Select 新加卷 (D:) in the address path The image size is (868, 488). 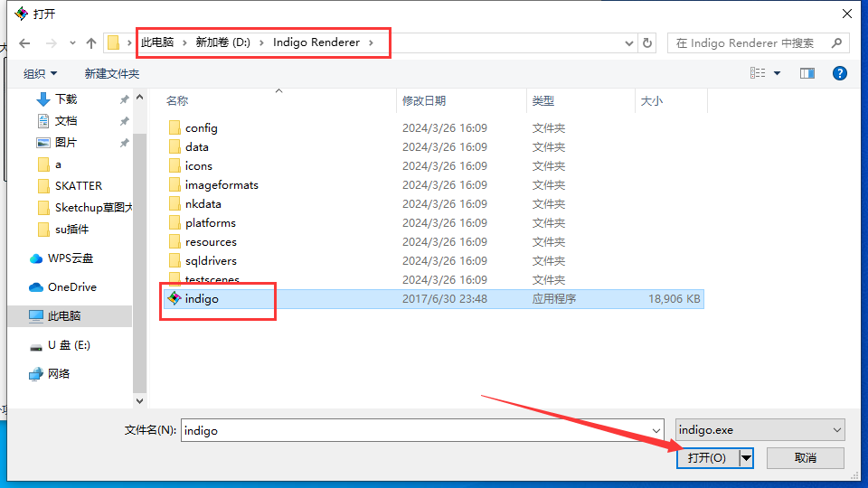pos(222,42)
